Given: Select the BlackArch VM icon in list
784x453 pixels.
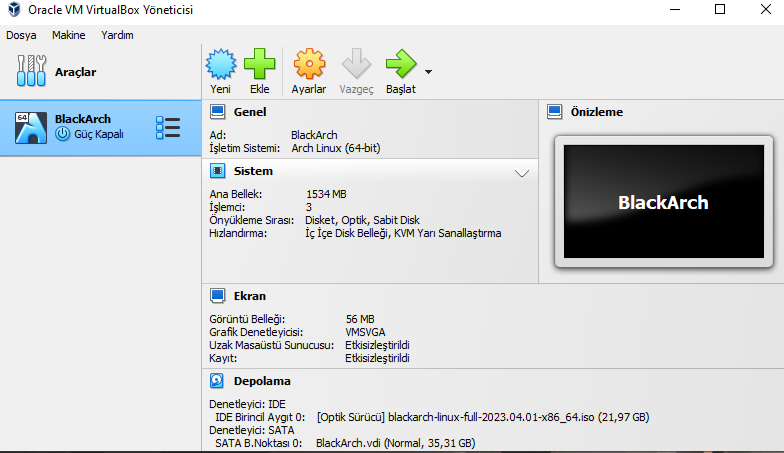Looking at the screenshot, I should pyautogui.click(x=30, y=128).
